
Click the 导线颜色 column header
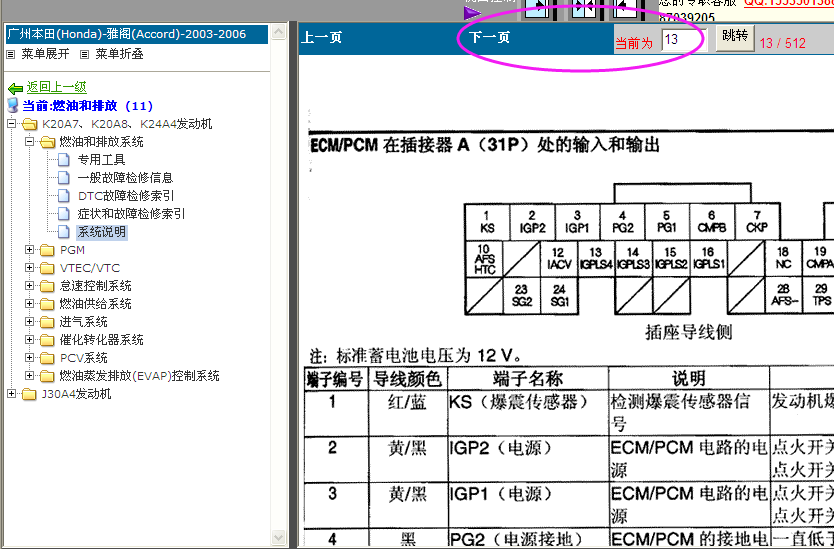coord(408,379)
